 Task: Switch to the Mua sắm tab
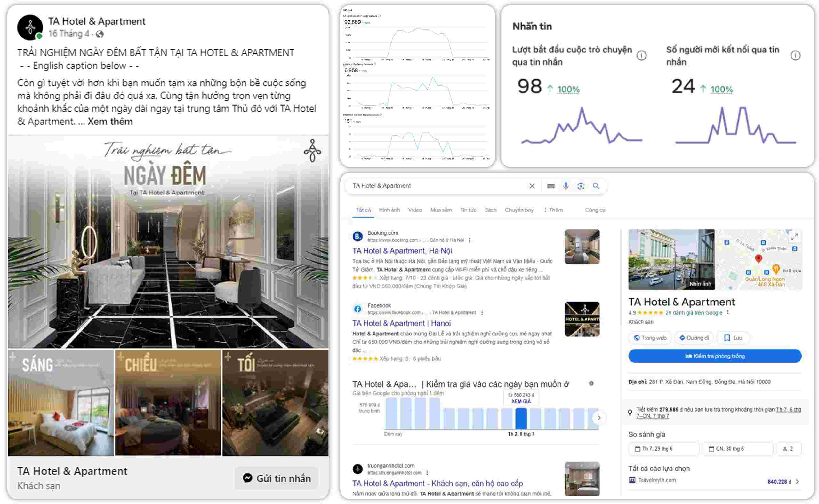(x=441, y=210)
